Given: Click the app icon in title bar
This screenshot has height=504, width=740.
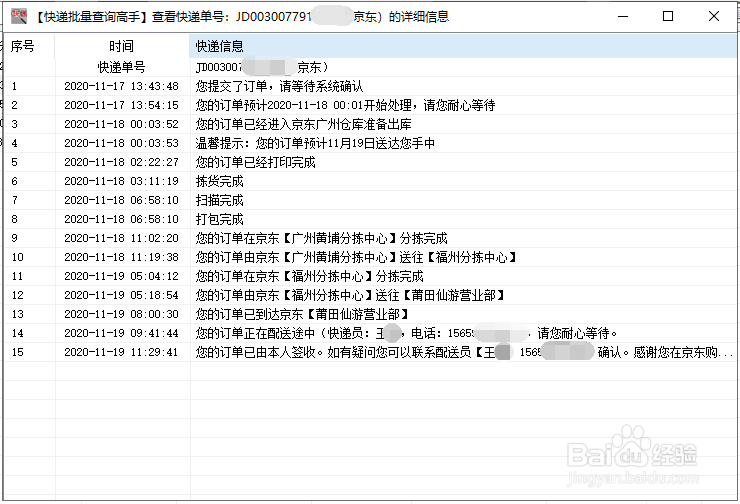Looking at the screenshot, I should (x=19, y=17).
